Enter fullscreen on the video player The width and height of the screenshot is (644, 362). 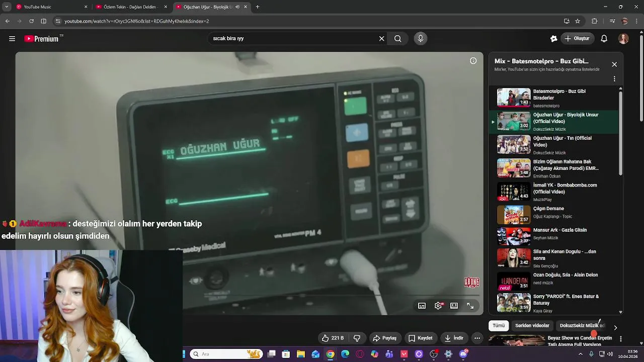tap(470, 306)
